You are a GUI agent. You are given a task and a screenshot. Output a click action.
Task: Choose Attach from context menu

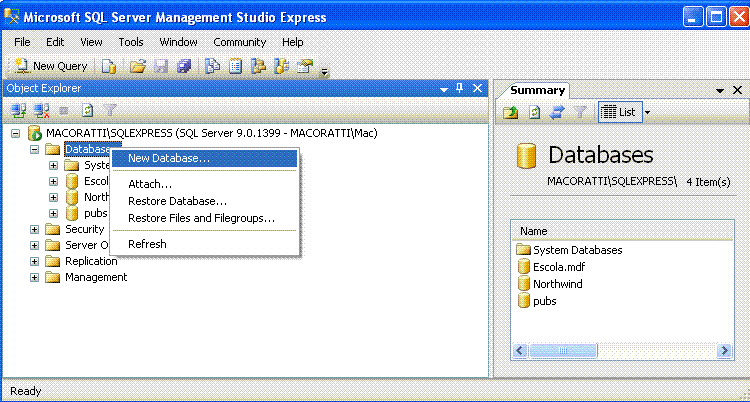pos(204,185)
